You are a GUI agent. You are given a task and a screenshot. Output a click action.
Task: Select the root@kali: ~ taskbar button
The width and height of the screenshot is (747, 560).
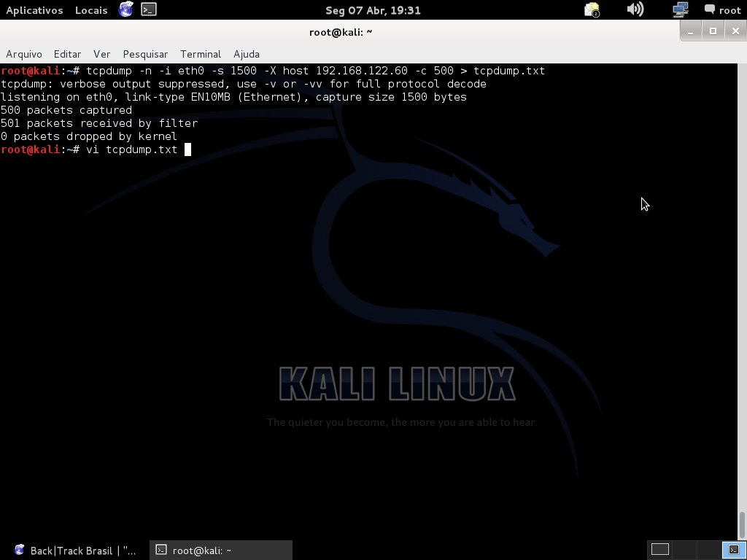pos(220,551)
